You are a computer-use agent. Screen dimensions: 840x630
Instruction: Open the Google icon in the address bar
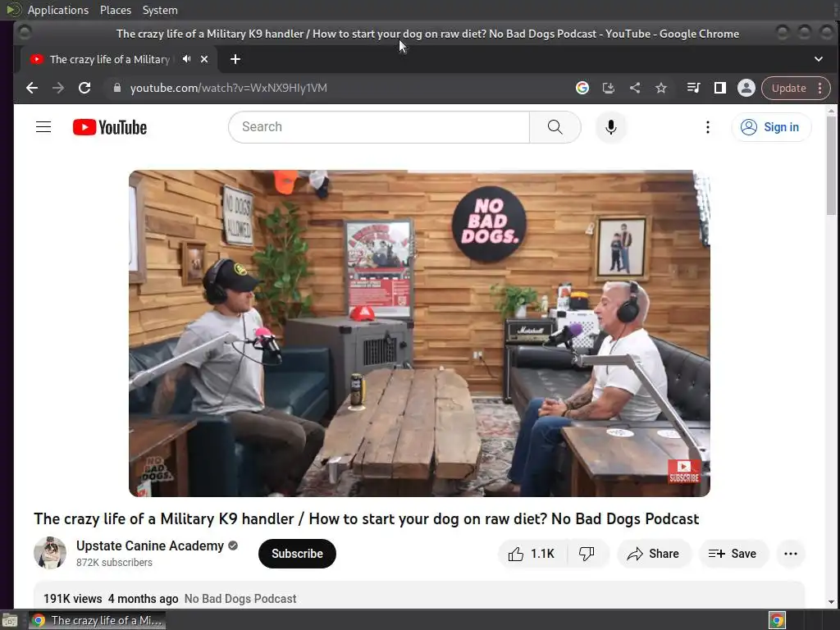(x=582, y=88)
